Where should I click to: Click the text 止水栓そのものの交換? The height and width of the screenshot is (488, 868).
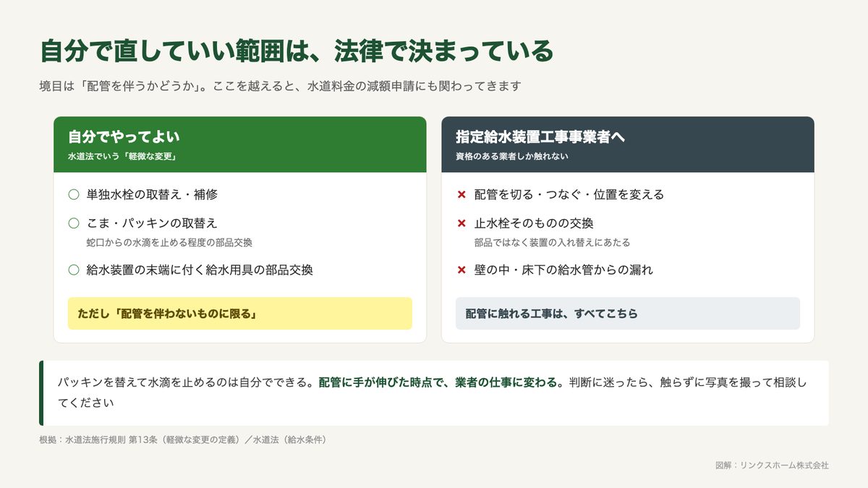tap(534, 223)
